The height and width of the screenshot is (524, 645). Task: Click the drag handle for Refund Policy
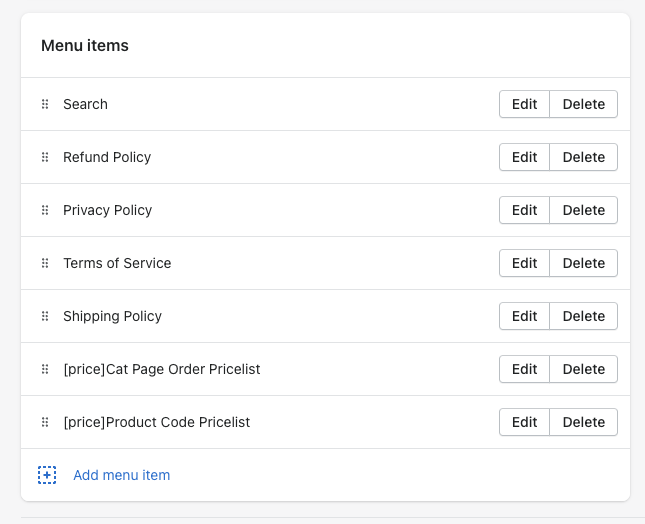tap(45, 157)
